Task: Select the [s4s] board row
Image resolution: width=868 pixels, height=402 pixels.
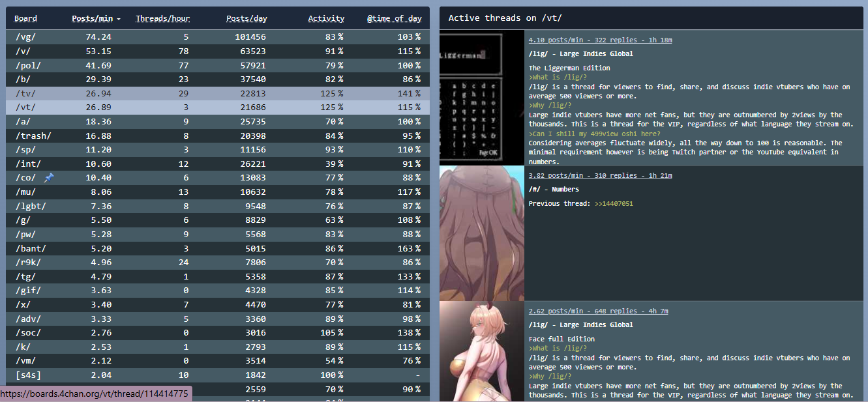Action: coord(218,375)
